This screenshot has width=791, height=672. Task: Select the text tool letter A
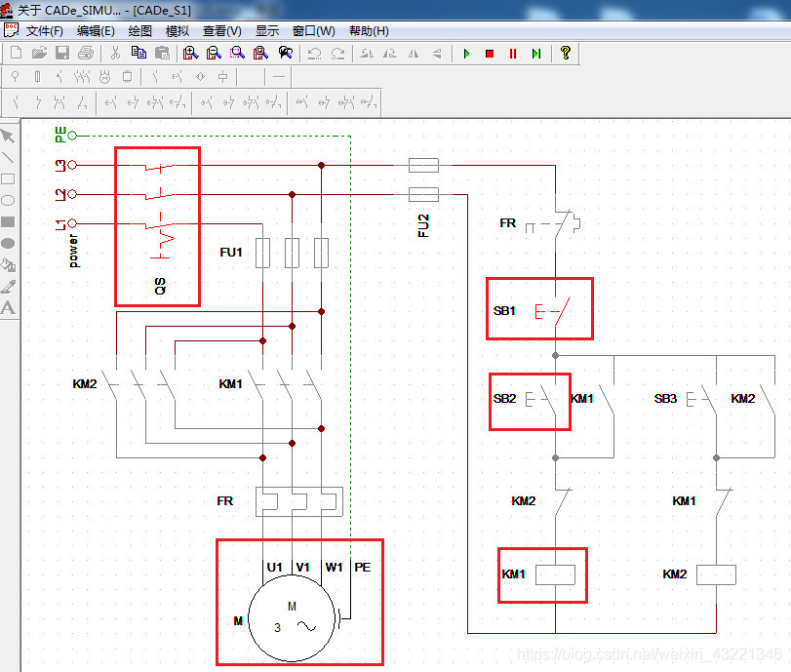pos(8,308)
